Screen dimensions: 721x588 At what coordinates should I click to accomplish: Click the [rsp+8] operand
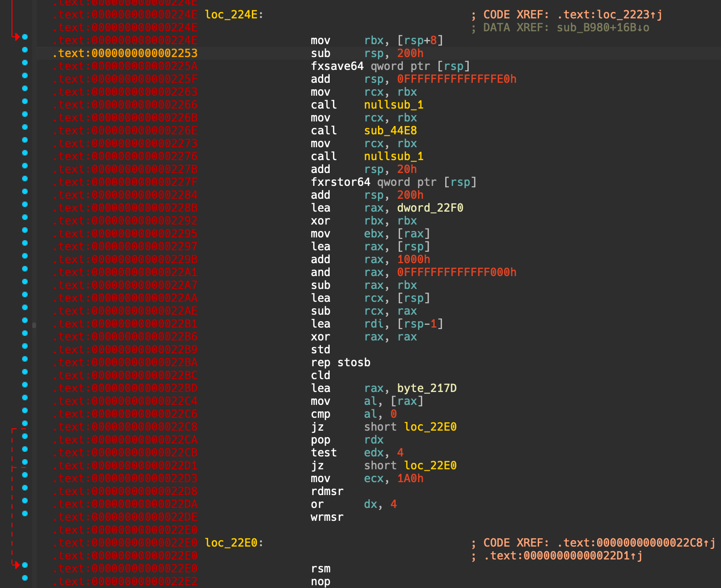[x=420, y=40]
